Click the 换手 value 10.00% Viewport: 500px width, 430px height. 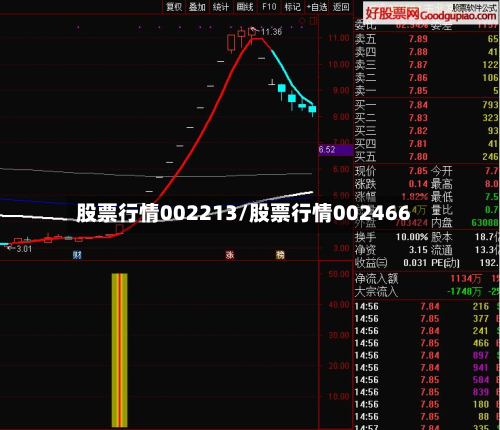point(412,237)
